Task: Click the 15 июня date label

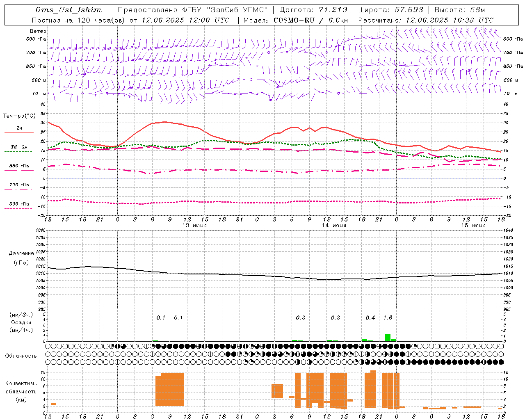Action: point(473,226)
